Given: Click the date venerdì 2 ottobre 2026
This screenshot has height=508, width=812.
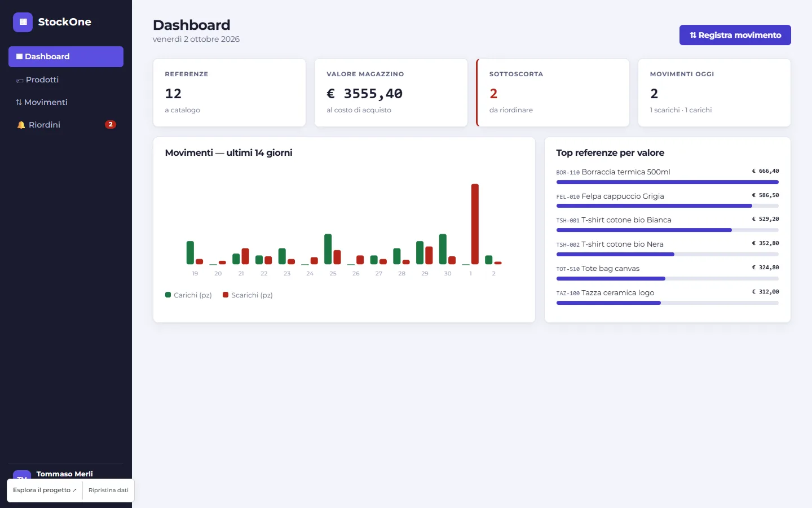Looking at the screenshot, I should point(196,39).
